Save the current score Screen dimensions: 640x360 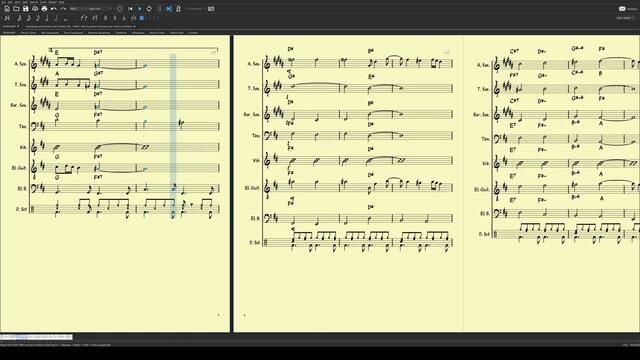click(26, 9)
